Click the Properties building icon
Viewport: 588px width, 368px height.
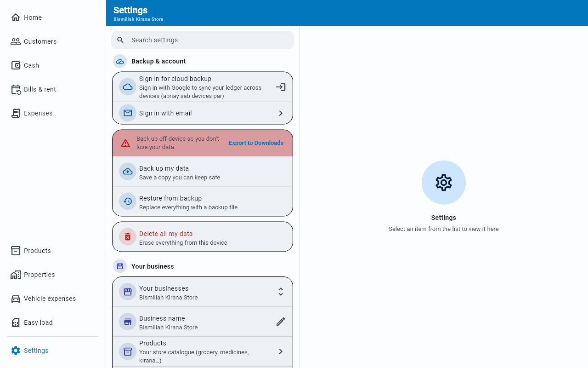tap(16, 275)
